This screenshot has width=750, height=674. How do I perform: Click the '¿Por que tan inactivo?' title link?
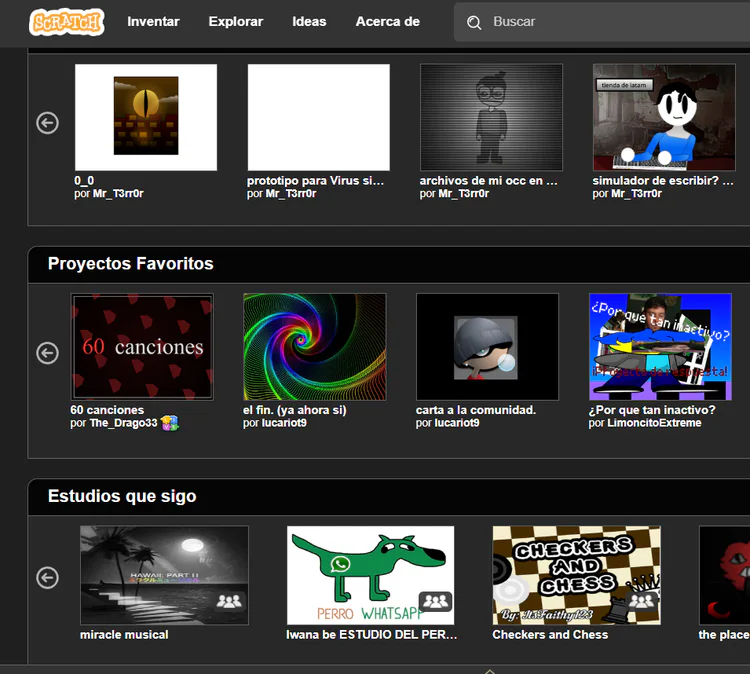652,410
